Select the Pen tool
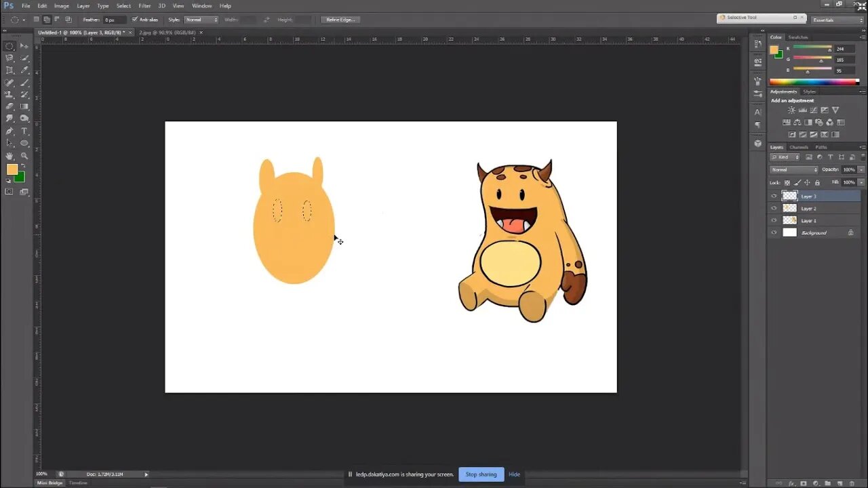Image resolution: width=868 pixels, height=488 pixels. pos(9,131)
